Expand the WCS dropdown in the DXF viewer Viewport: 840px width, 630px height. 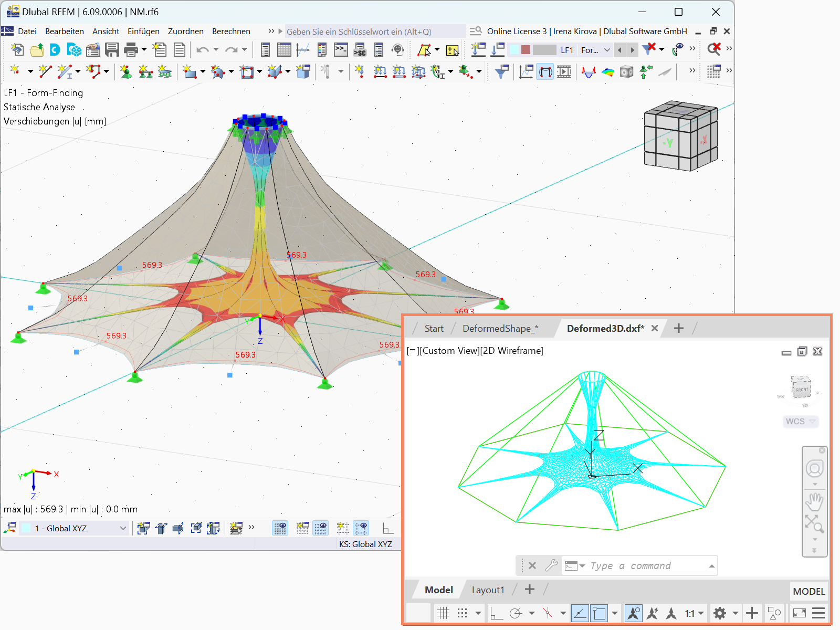point(811,422)
